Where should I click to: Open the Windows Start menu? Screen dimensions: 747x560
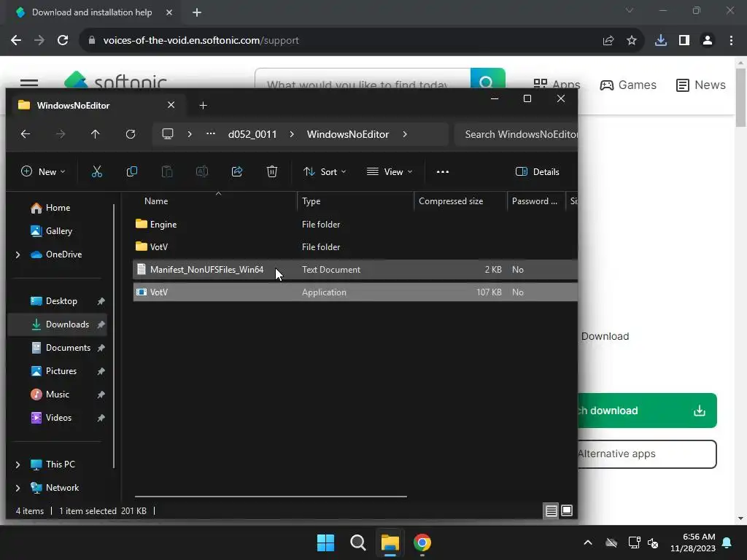(x=326, y=542)
